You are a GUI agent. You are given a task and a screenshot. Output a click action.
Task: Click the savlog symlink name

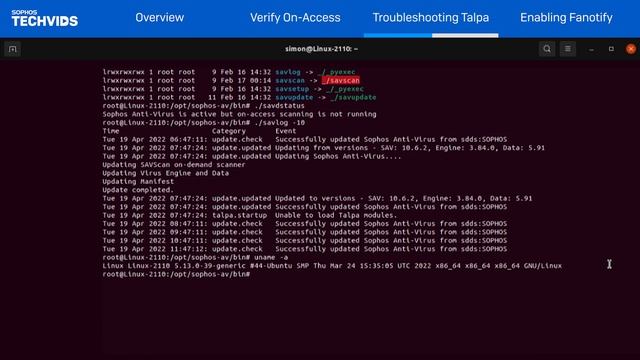(x=288, y=72)
